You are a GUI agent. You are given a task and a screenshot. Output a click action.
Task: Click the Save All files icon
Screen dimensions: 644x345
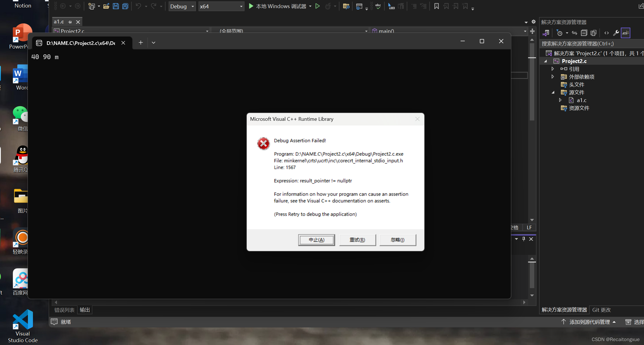pos(125,6)
